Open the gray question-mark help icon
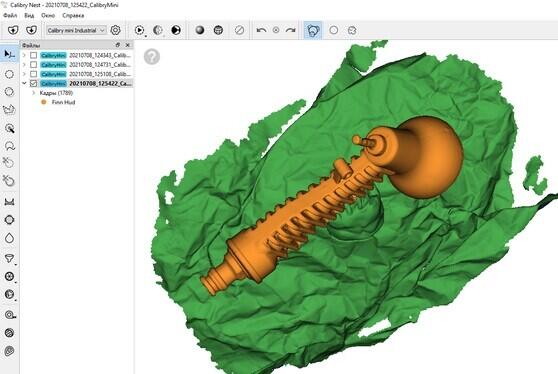The image size is (558, 374). tap(152, 57)
